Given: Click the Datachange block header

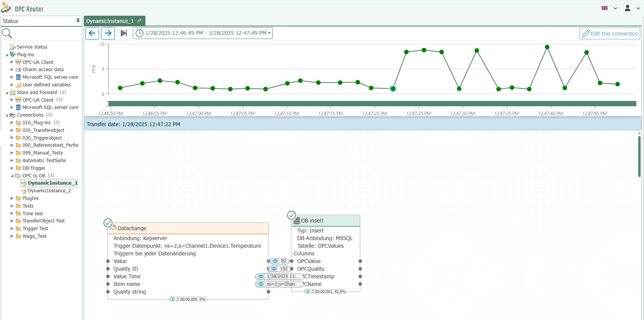Looking at the screenshot, I should coord(188,228).
